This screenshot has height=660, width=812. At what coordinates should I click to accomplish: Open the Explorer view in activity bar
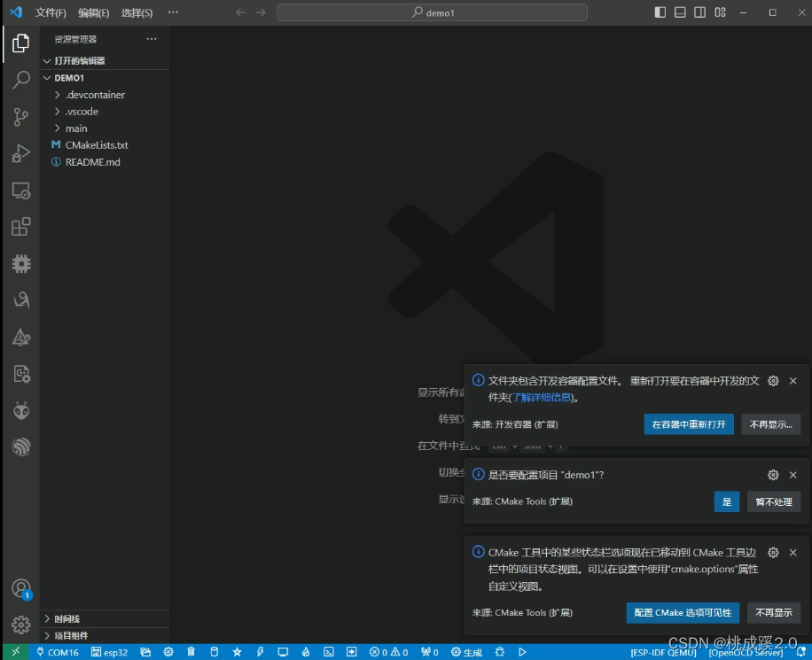[x=20, y=43]
